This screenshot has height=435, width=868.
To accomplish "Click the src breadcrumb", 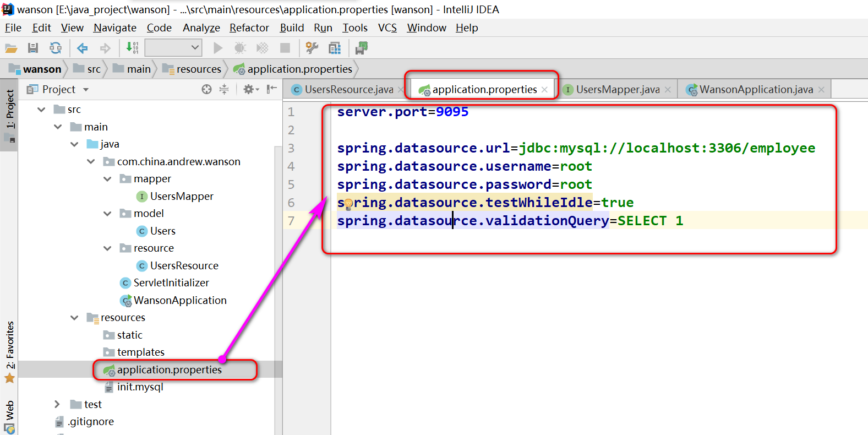I will point(87,69).
